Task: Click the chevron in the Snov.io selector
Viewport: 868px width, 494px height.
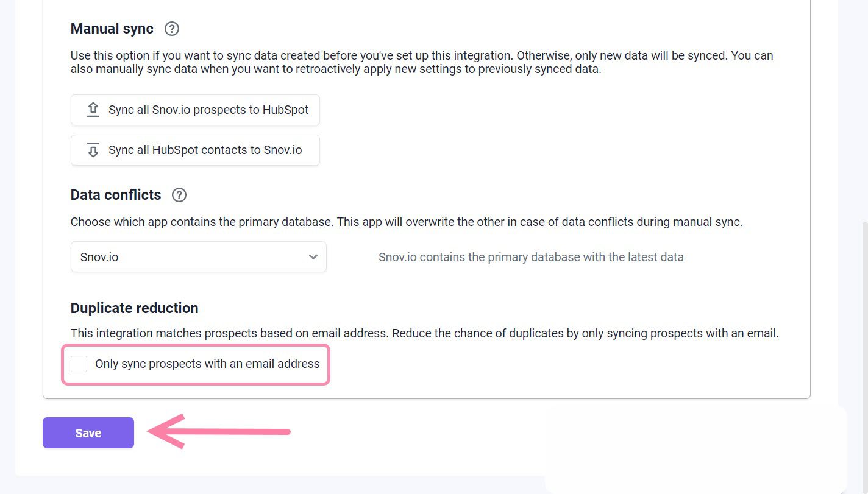Action: point(313,257)
